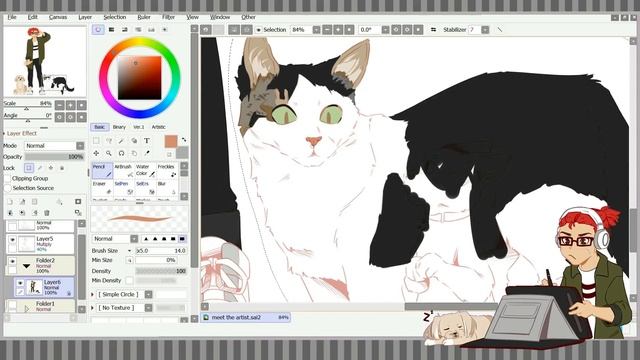Viewport: 640px width, 360px height.
Task: Zoom in with Scale plus button
Action: coord(71,105)
